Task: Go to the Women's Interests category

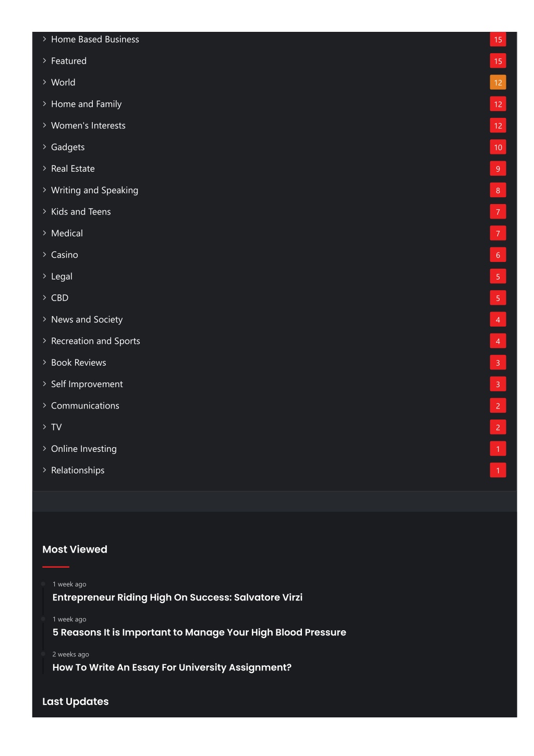Action: pyautogui.click(x=88, y=126)
